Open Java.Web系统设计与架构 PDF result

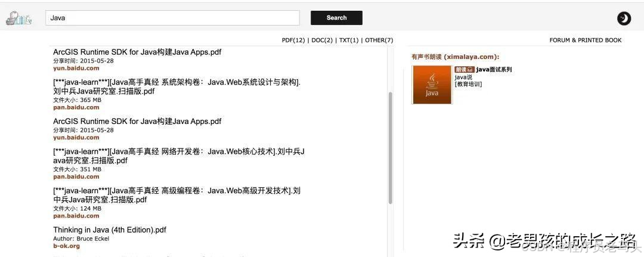coord(177,86)
